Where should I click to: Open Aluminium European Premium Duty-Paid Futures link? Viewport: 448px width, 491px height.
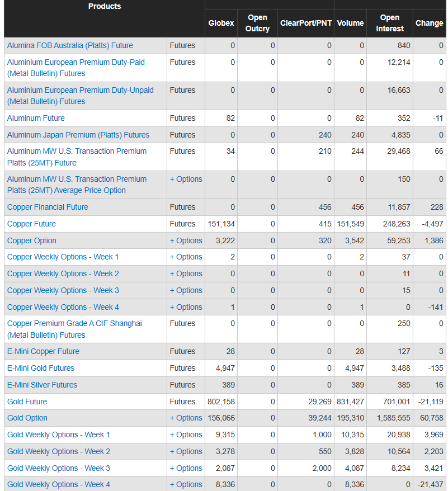[76, 68]
